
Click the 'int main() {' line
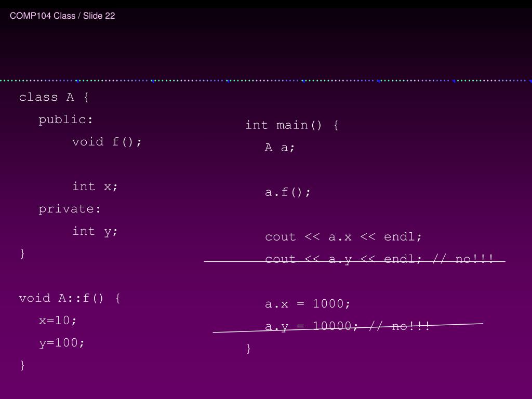coord(292,125)
